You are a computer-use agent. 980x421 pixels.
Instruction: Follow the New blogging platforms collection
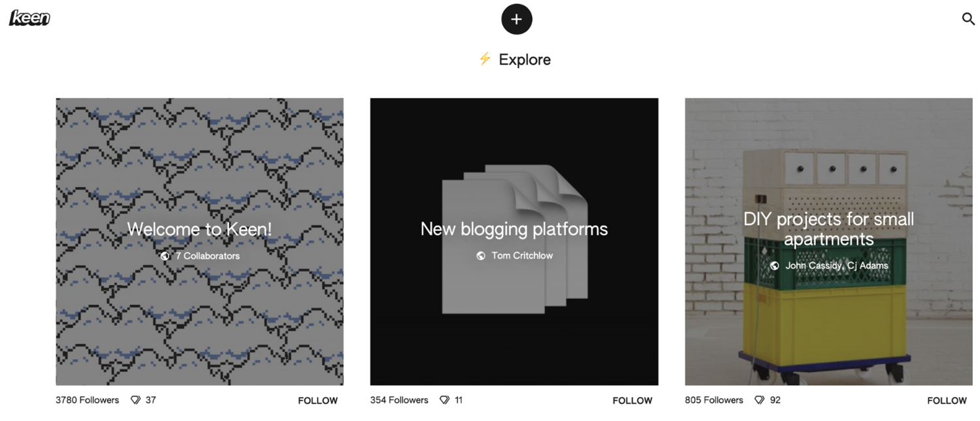(x=632, y=401)
